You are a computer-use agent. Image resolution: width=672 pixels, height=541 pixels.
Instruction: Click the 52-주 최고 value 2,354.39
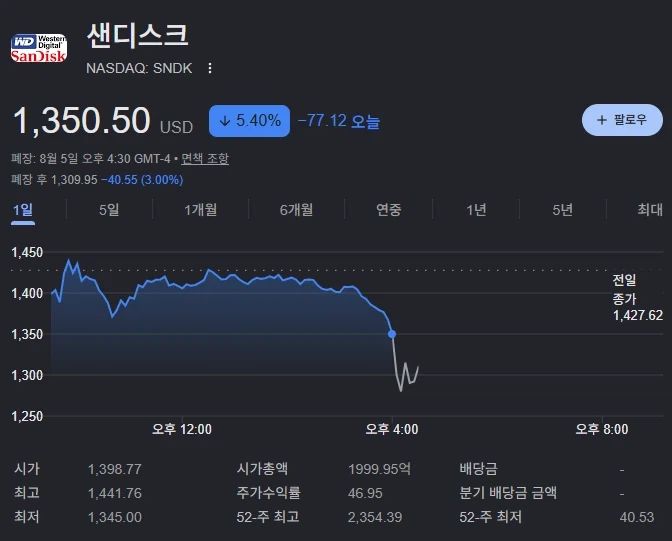(375, 517)
